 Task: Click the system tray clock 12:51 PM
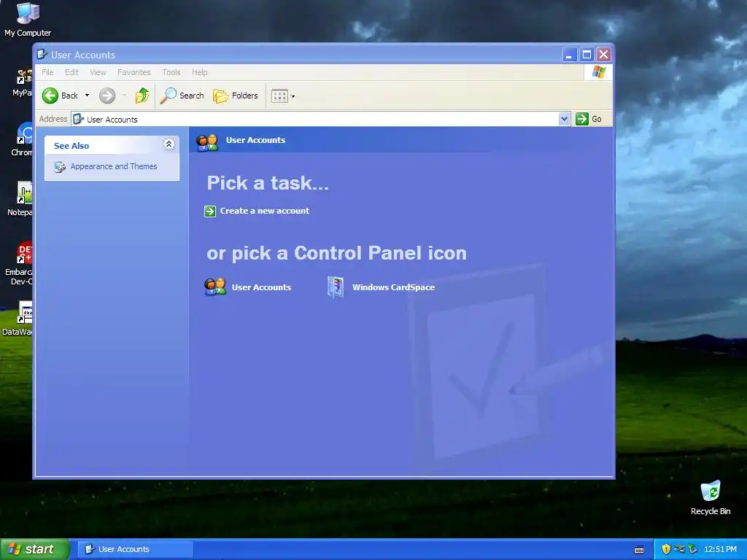pos(720,549)
